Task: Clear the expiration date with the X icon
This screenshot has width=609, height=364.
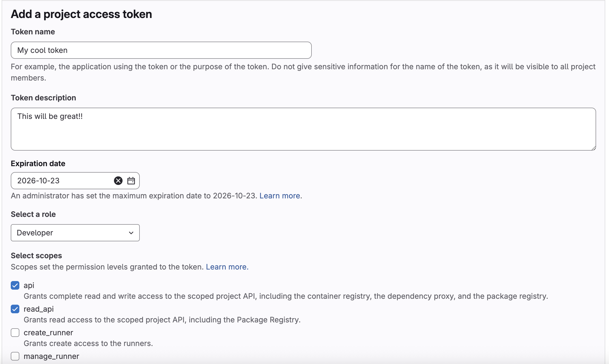Action: 118,181
